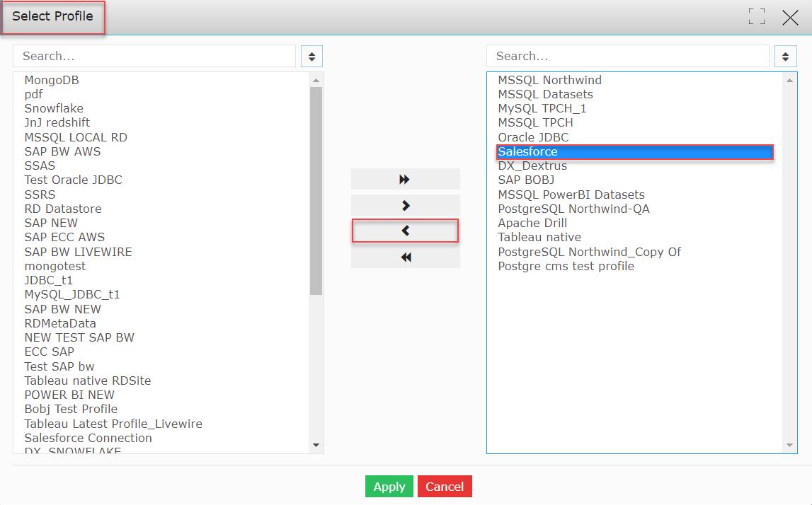Select SAP BW LIVEWIRE profile
The height and width of the screenshot is (505, 812).
(x=78, y=252)
